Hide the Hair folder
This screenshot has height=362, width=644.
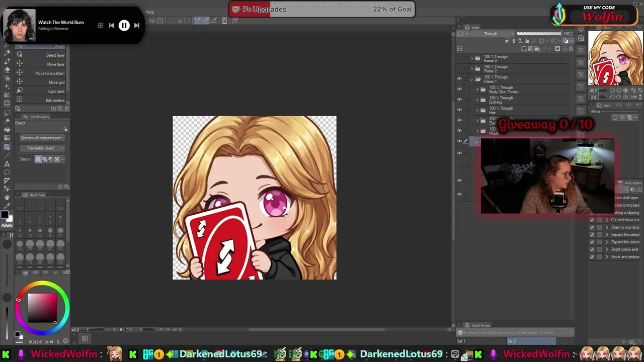tap(459, 110)
